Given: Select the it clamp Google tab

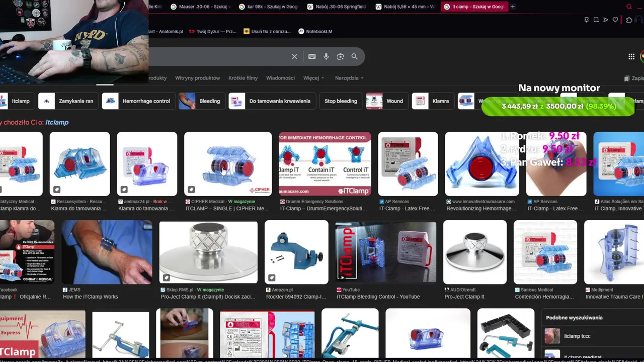Looking at the screenshot, I should (473, 7).
